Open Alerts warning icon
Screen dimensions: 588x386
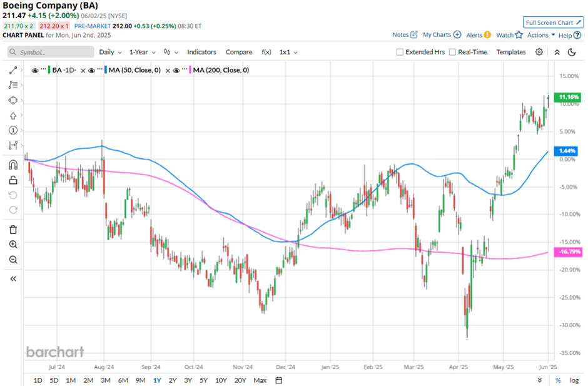tap(487, 35)
